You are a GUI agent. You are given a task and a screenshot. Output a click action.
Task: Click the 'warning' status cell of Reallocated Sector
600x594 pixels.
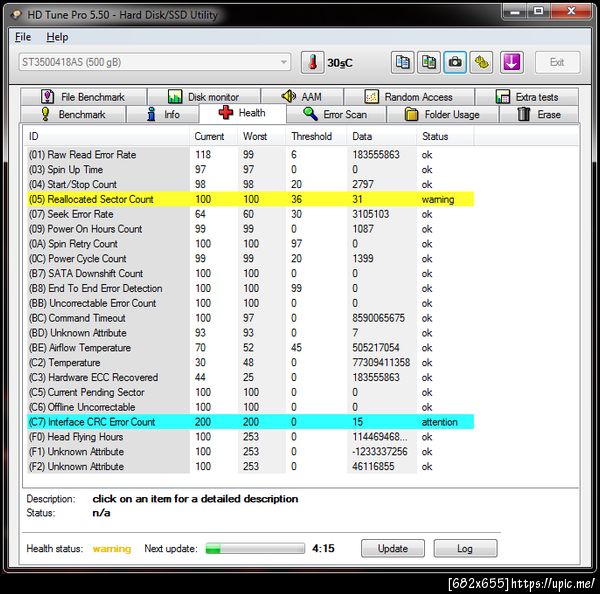point(438,199)
